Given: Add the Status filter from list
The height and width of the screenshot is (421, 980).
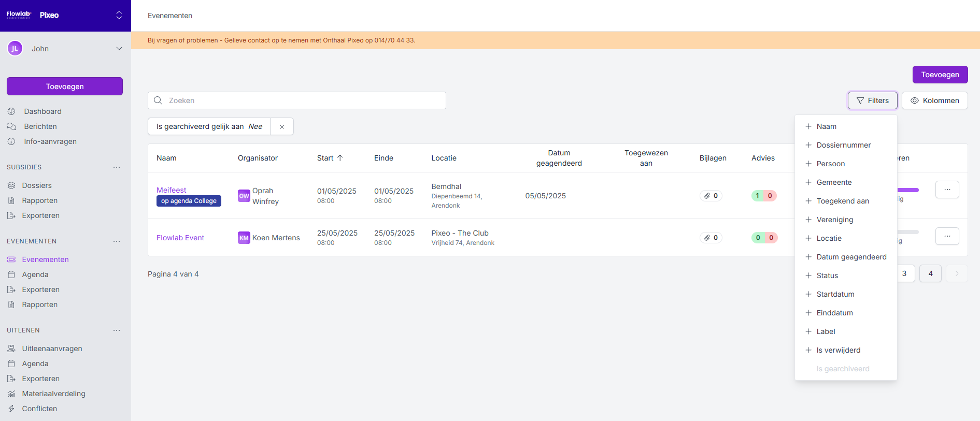Looking at the screenshot, I should pyautogui.click(x=827, y=275).
